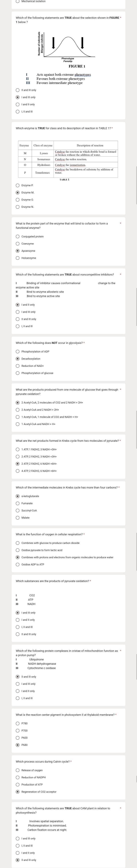Select "Oxidise ADP to ATP" option
Viewport: 137px width, 868px height.
click(18, 564)
